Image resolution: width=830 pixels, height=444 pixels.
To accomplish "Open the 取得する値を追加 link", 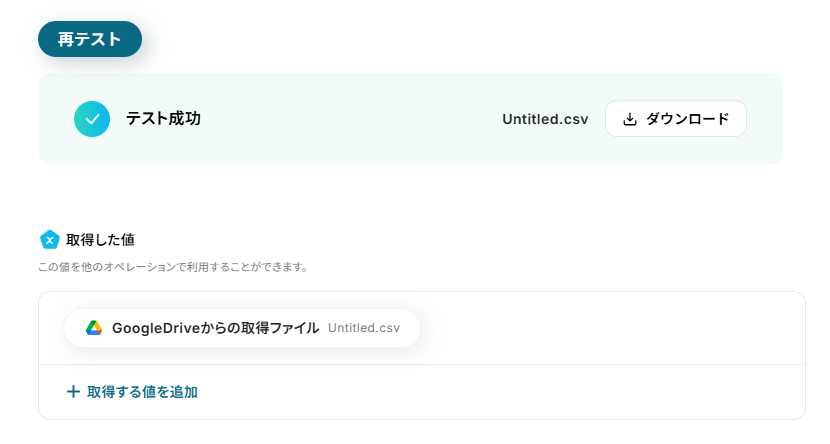I will tap(142, 392).
